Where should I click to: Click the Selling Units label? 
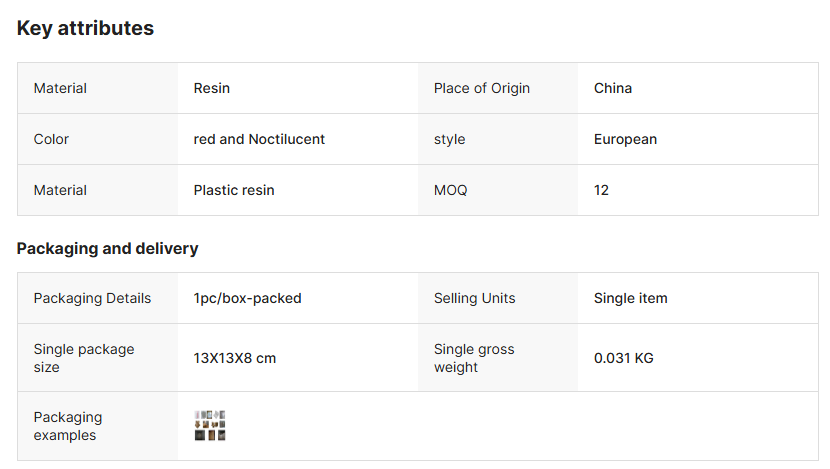475,298
